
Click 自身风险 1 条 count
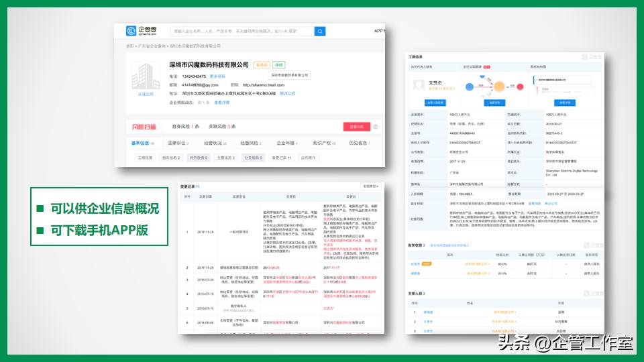point(185,127)
